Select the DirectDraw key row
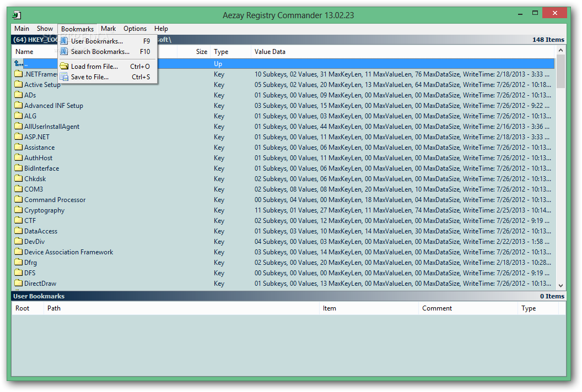Image resolution: width=582 pixels, height=392 pixels. (283, 284)
